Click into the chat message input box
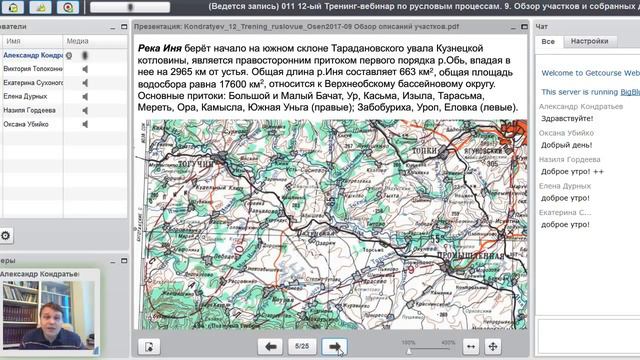This screenshot has height=360, width=640. click(589, 337)
